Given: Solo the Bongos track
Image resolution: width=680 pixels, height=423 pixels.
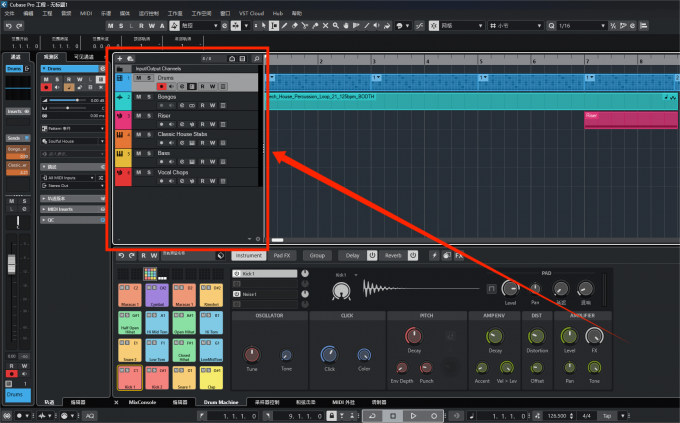Looking at the screenshot, I should coord(149,97).
